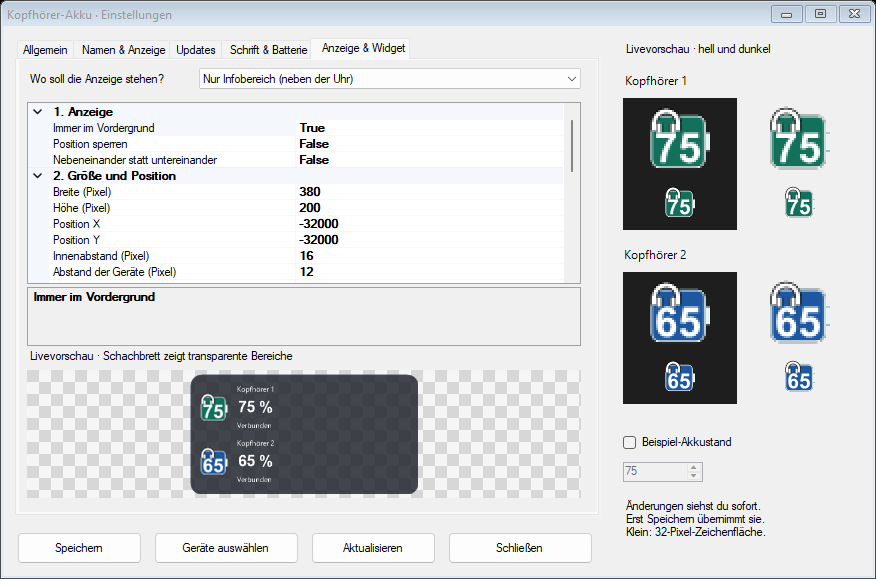Viewport: 876px width, 579px height.
Task: Click the width value 380
Action: (310, 192)
